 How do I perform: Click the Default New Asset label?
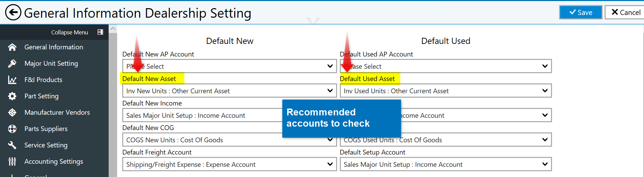pos(149,79)
